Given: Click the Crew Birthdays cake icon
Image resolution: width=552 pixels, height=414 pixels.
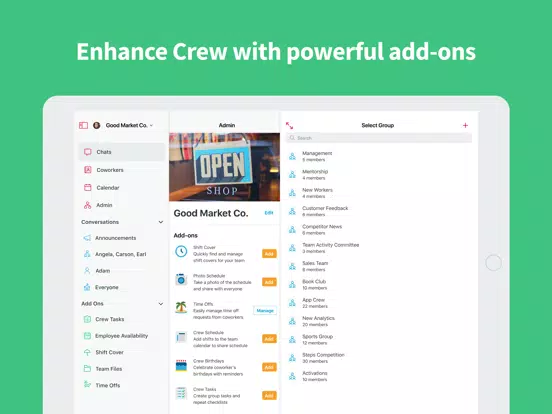Looking at the screenshot, I should pyautogui.click(x=181, y=365).
